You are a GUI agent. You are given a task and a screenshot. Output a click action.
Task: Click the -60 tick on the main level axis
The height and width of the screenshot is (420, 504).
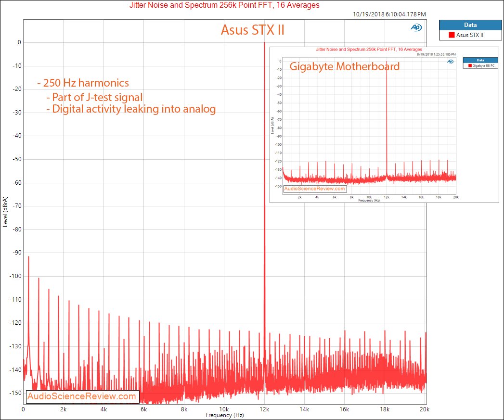17,182
